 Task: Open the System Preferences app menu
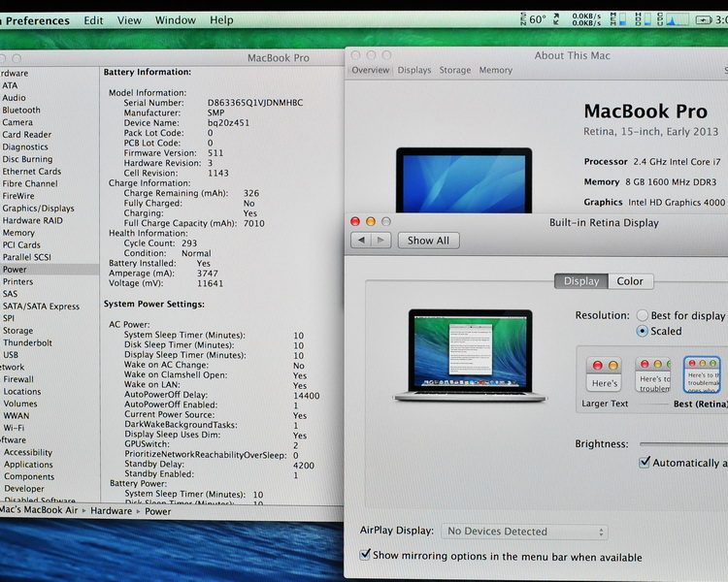coord(35,21)
